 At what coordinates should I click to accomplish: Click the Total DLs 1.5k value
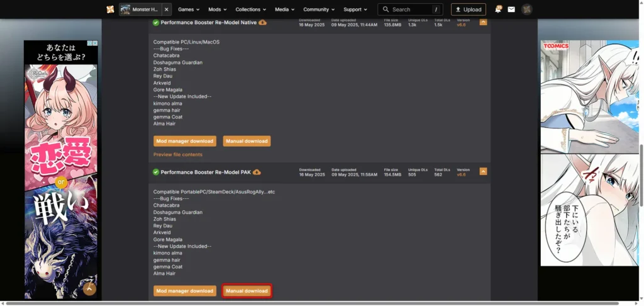pos(438,25)
